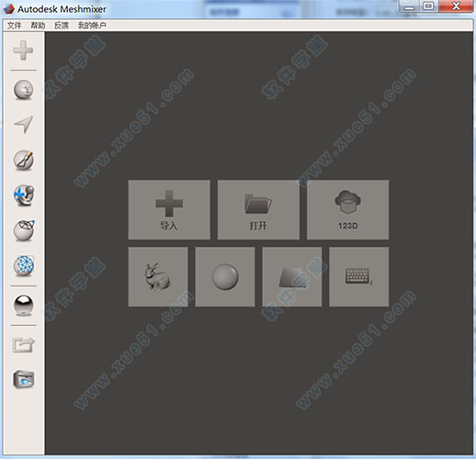Open the Meshmix tool in sidebar
The height and width of the screenshot is (459, 476).
click(24, 90)
